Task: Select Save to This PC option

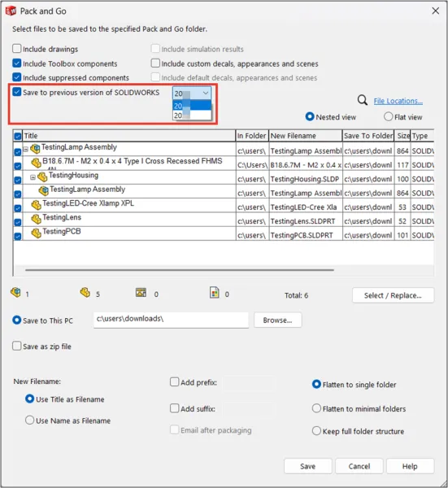Action: pos(17,320)
